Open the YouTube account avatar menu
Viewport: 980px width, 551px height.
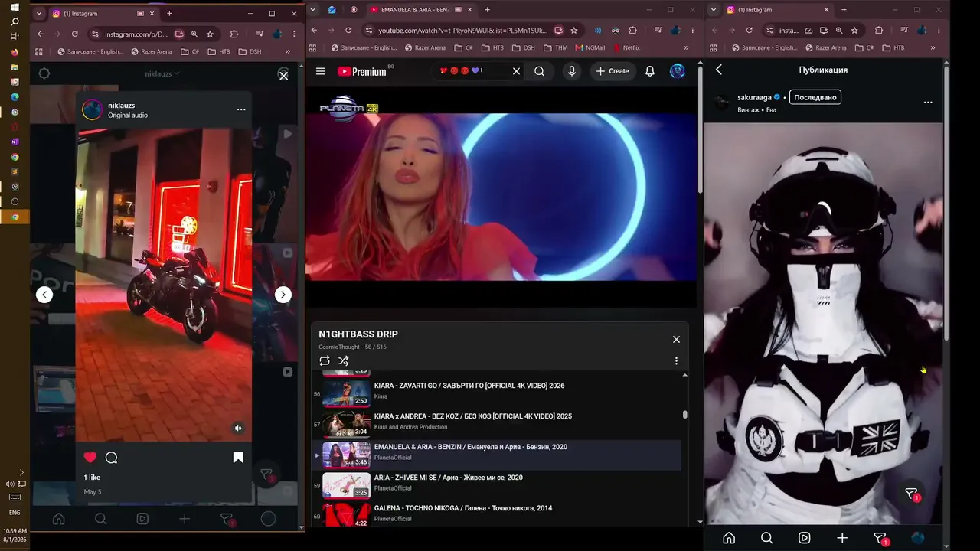(x=678, y=71)
